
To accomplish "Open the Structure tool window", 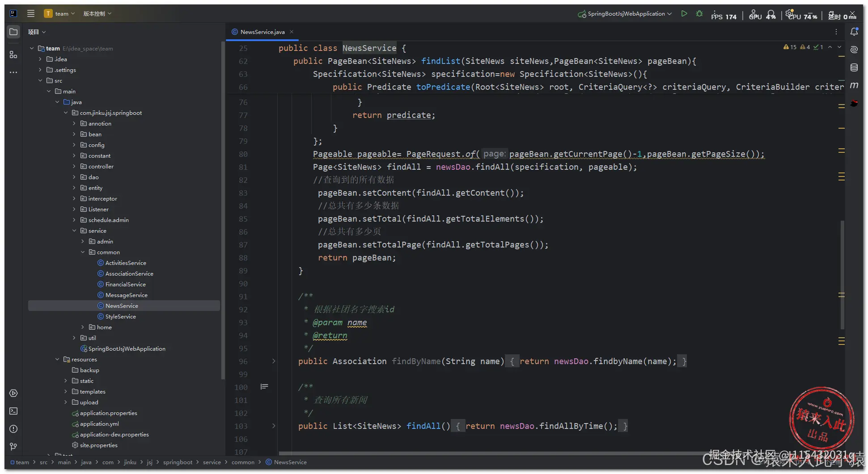I will click(13, 55).
